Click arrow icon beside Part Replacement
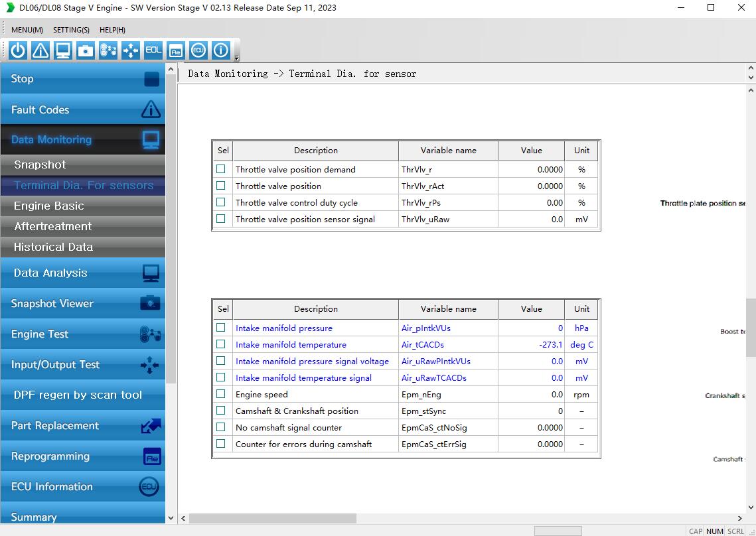This screenshot has height=536, width=756. pos(151,426)
